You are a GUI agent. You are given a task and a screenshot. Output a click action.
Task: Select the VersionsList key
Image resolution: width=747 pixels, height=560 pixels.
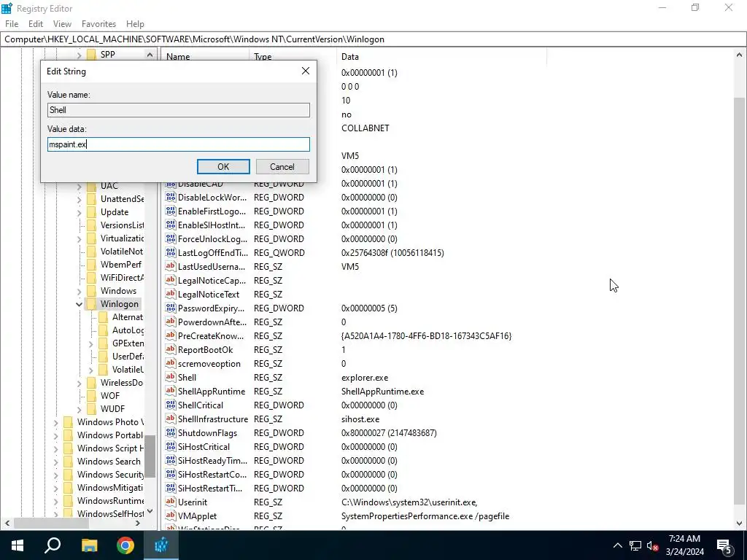pyautogui.click(x=122, y=225)
